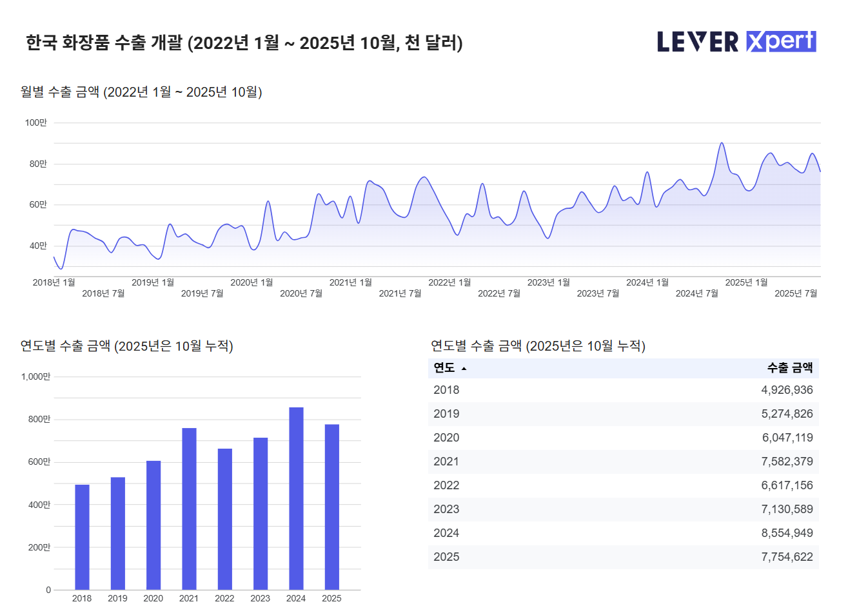This screenshot has height=604, width=868.
Task: Click the 2023 bar in yearly chart
Action: pos(261,514)
